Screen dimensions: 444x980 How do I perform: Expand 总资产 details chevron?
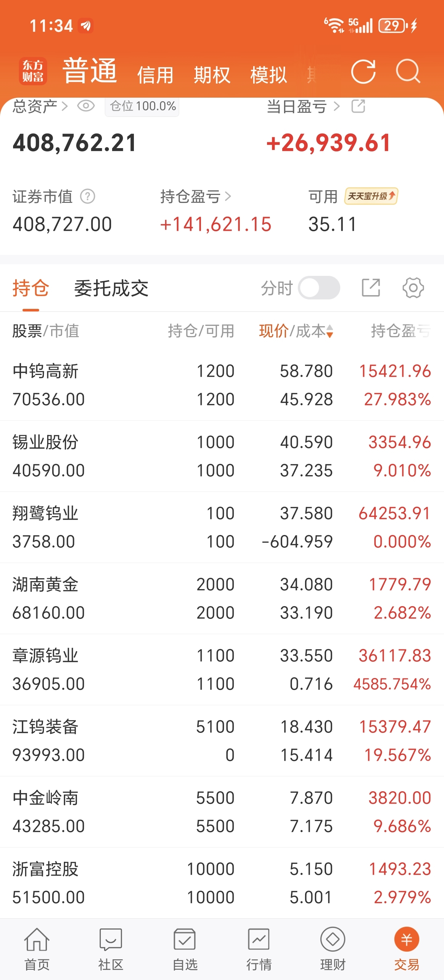pos(65,106)
